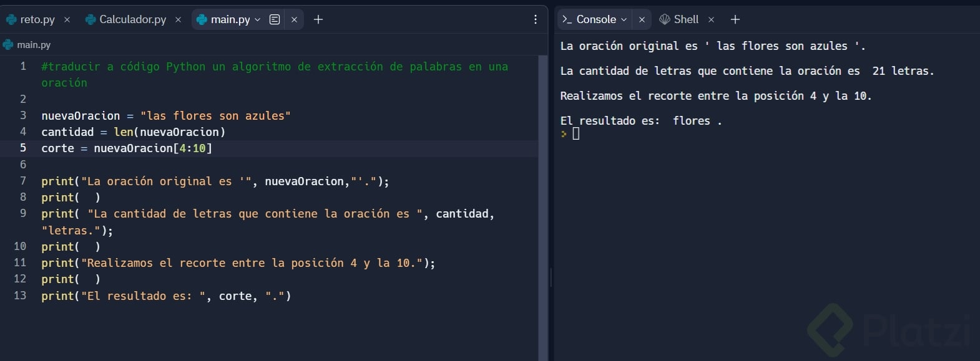Click the '#traducir a código Python' comment line
The image size is (980, 361).
pyautogui.click(x=275, y=74)
